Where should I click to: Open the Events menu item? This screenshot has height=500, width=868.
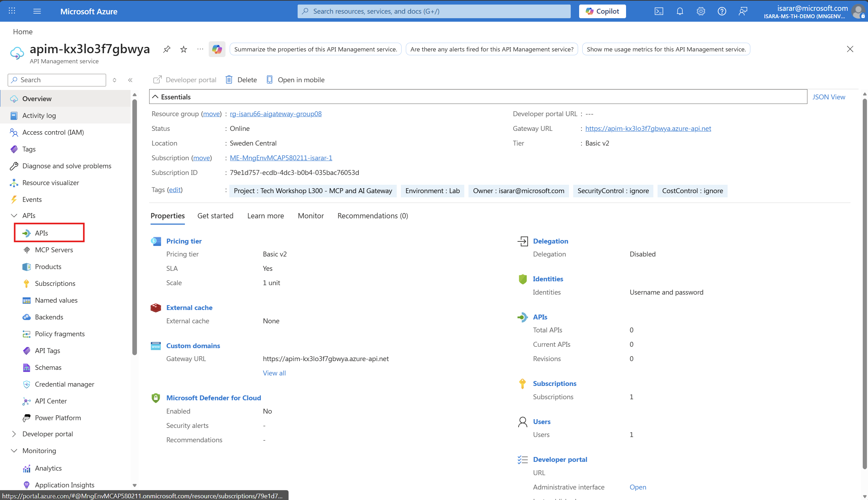[x=65, y=199]
